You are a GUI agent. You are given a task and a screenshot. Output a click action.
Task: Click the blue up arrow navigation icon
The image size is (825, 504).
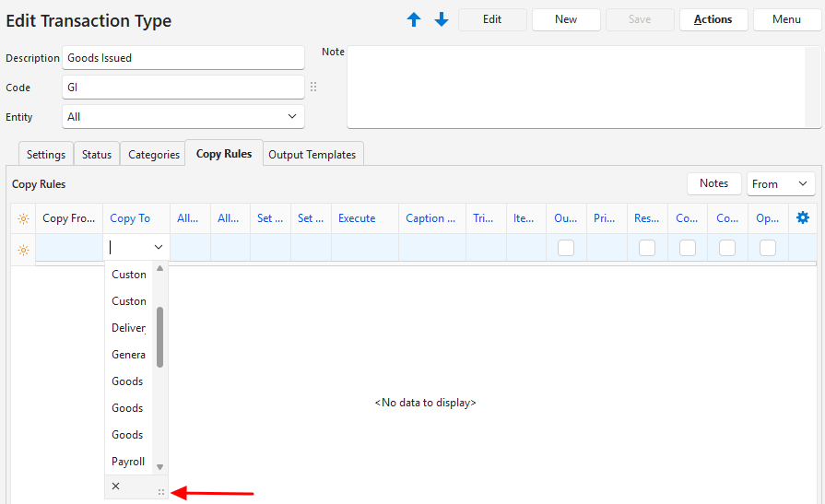click(x=414, y=19)
